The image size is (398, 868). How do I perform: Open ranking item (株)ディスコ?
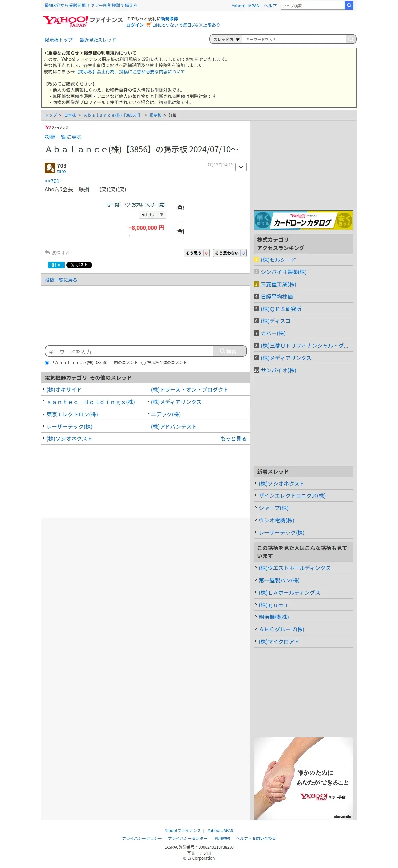[276, 321]
